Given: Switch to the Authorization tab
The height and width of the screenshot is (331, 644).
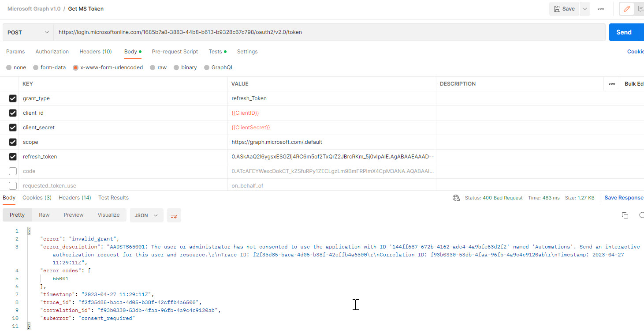Looking at the screenshot, I should point(52,52).
